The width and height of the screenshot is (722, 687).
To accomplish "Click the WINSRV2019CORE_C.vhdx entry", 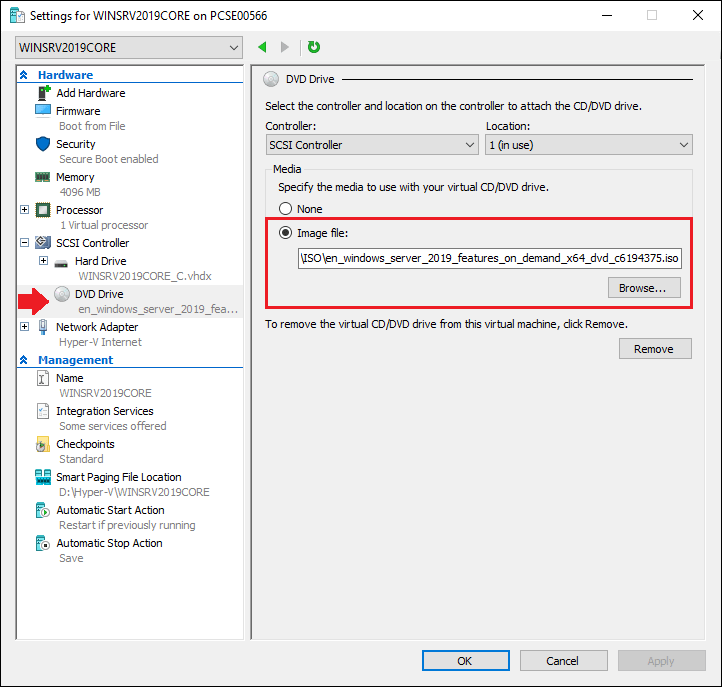I will (145, 276).
